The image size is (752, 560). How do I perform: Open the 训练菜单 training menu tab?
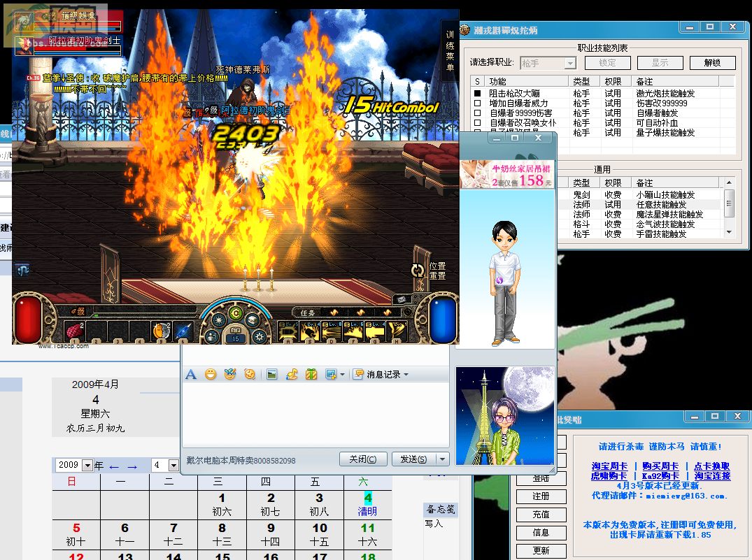point(450,51)
